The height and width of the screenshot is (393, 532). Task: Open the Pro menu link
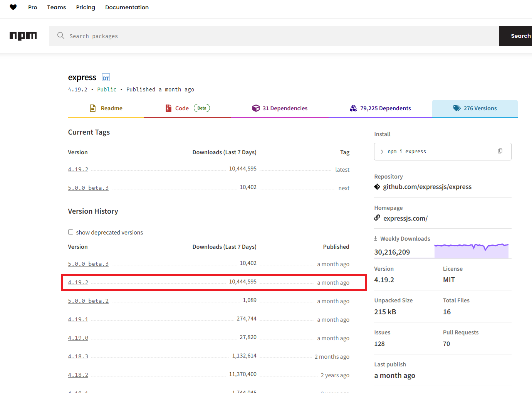coord(33,7)
